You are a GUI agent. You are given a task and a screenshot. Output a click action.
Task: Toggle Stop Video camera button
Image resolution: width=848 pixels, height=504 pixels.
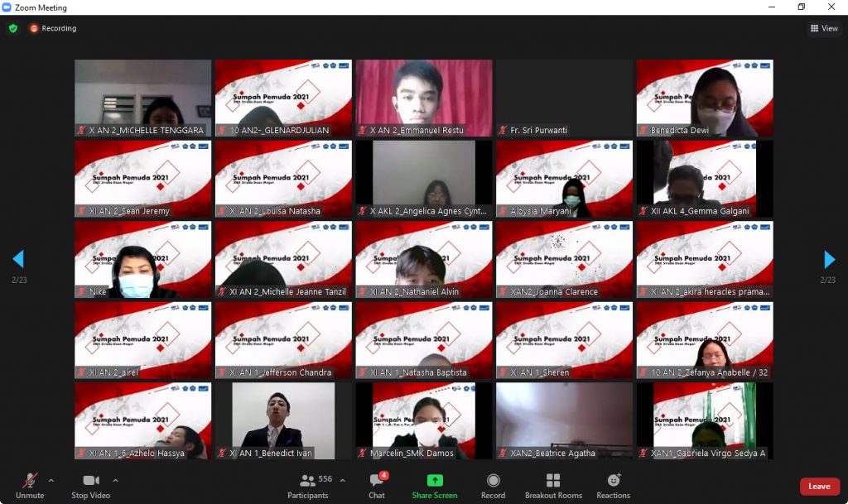(91, 481)
